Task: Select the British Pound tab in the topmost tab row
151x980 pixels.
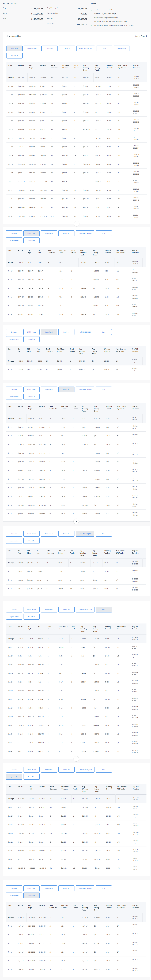Action: (32, 48)
